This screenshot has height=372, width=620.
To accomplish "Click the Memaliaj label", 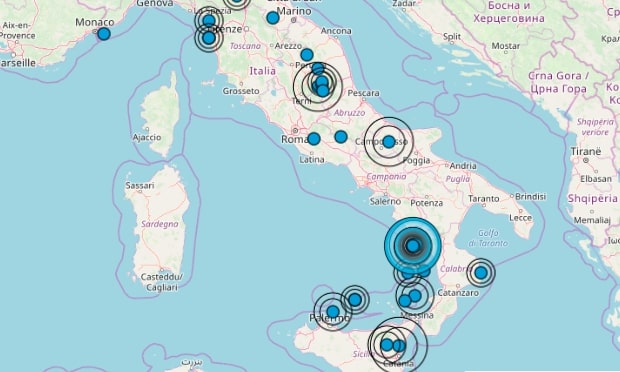I will [592, 220].
